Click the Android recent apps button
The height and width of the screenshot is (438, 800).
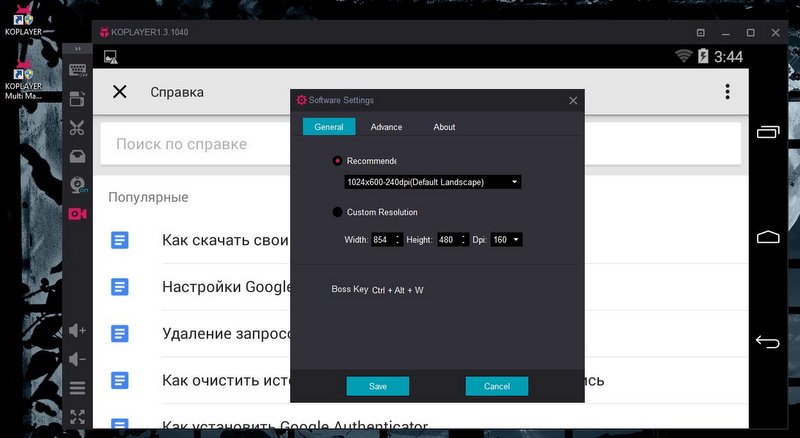click(768, 132)
